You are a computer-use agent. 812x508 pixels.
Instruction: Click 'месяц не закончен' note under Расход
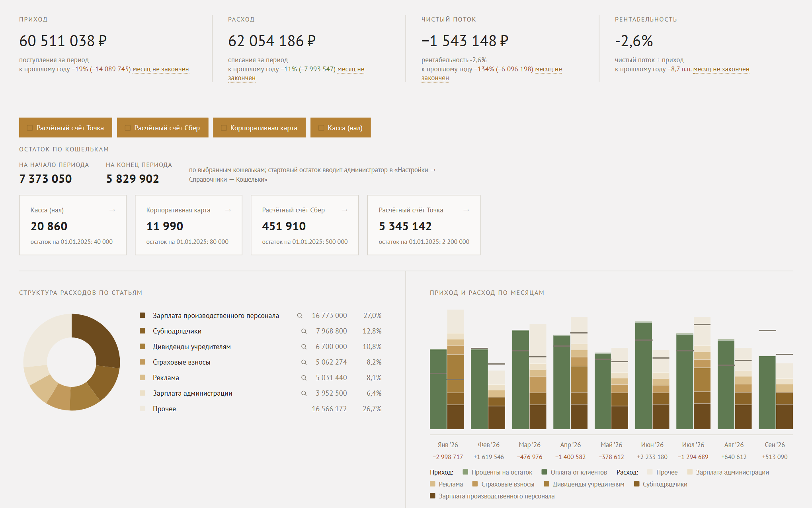296,74
